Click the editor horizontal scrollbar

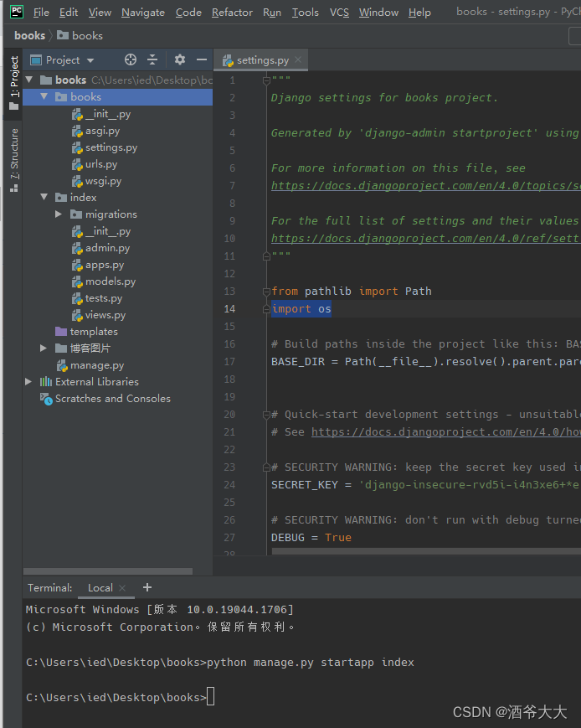coord(426,551)
